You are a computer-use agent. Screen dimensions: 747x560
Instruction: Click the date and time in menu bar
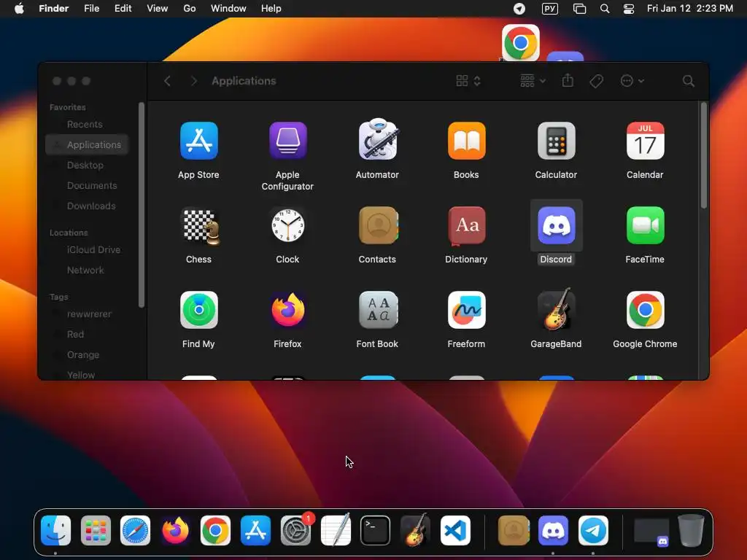tap(690, 8)
